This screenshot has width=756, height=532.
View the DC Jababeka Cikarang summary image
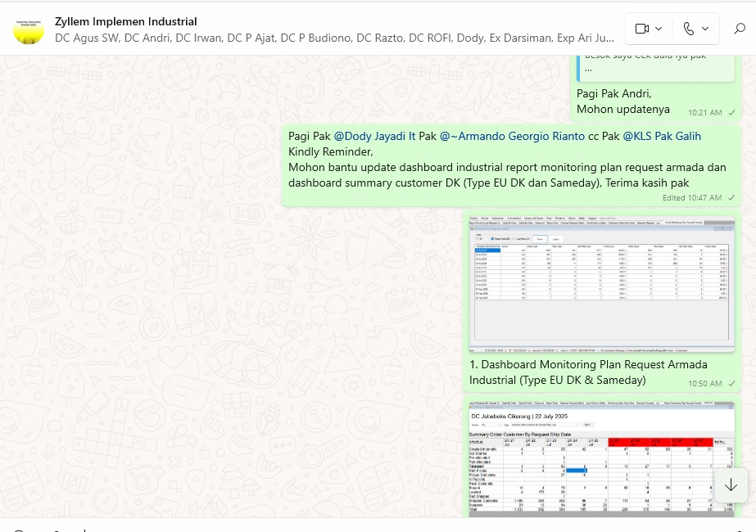pos(602,458)
